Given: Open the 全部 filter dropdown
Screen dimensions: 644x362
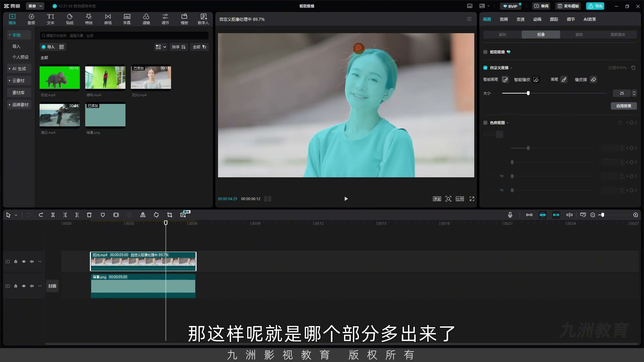Looking at the screenshot, I should click(200, 47).
